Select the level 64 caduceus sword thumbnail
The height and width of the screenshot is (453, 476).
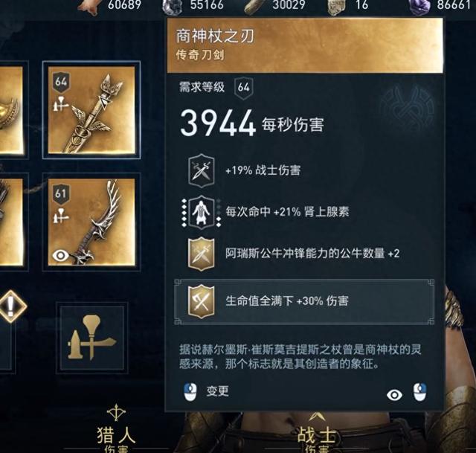(x=91, y=110)
